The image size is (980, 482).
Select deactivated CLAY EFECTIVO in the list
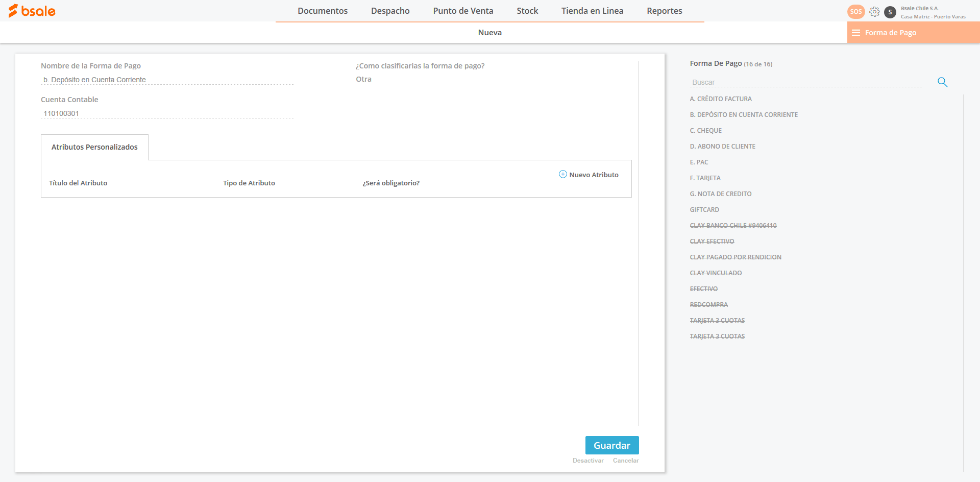pyautogui.click(x=712, y=242)
